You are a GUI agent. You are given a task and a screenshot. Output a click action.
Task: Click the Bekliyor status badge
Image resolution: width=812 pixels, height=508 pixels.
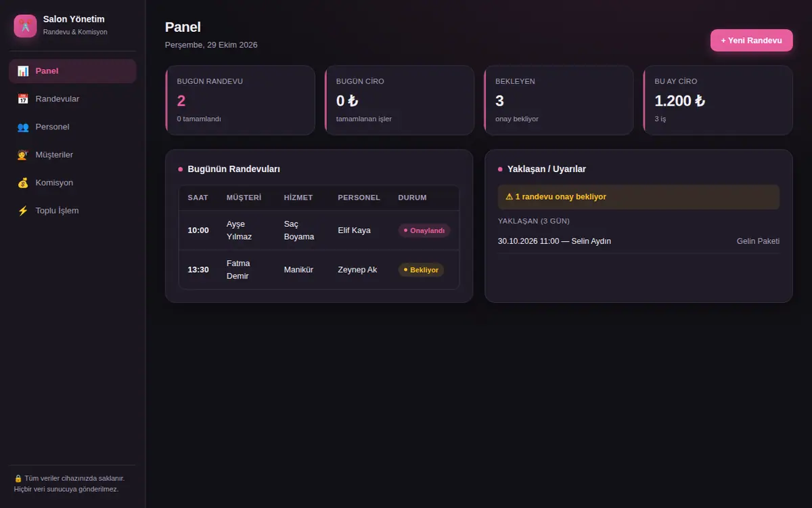(421, 270)
